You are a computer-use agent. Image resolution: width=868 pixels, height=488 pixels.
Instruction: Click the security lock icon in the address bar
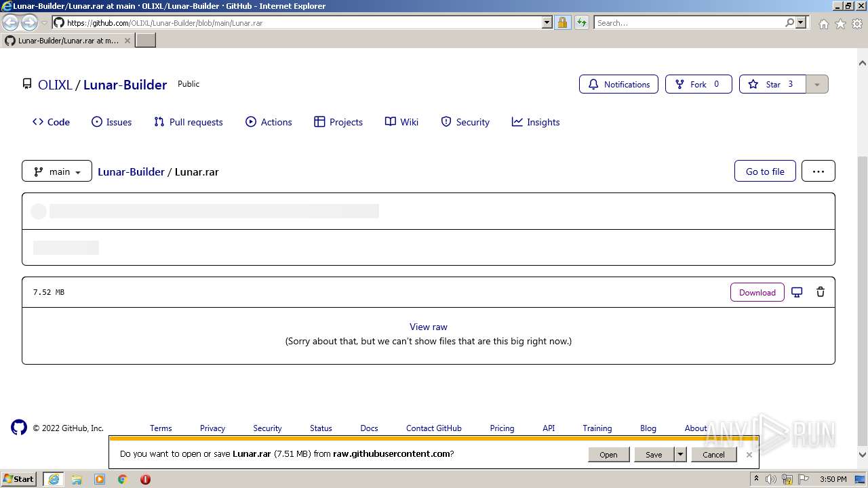click(x=562, y=23)
